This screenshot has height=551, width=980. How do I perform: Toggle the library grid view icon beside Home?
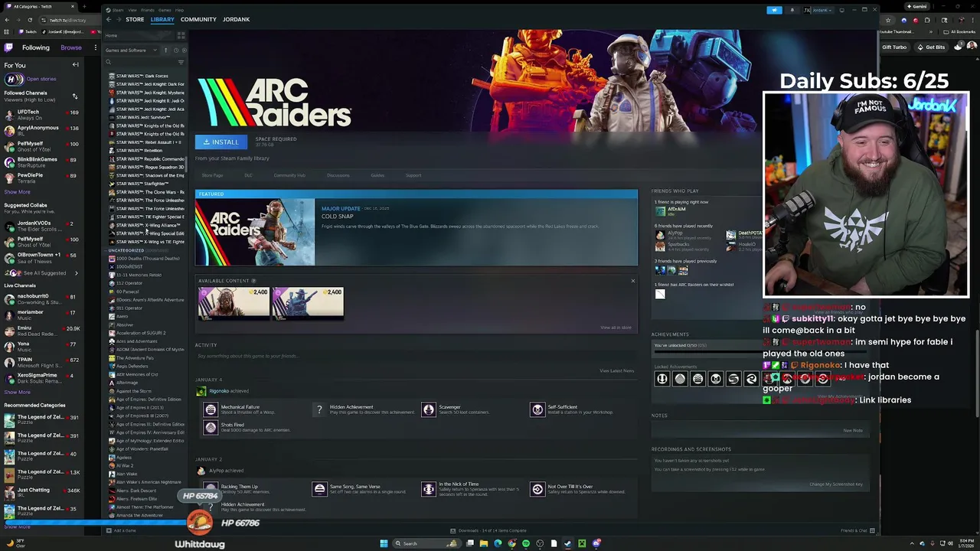click(181, 35)
